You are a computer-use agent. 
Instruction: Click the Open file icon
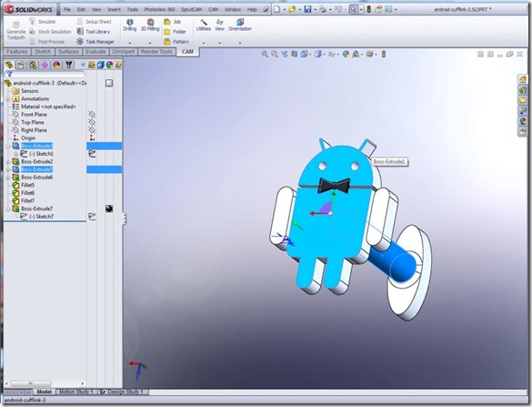click(x=292, y=9)
